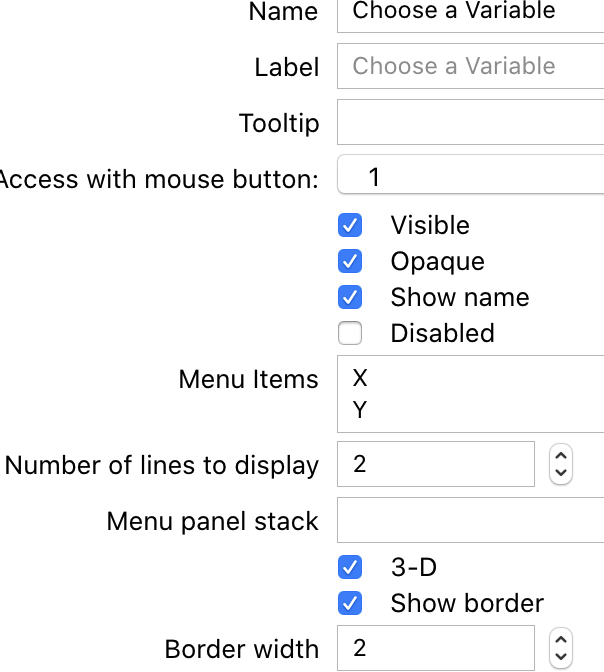Image resolution: width=604 pixels, height=672 pixels.
Task: Select menu item X in list
Action: click(x=361, y=378)
